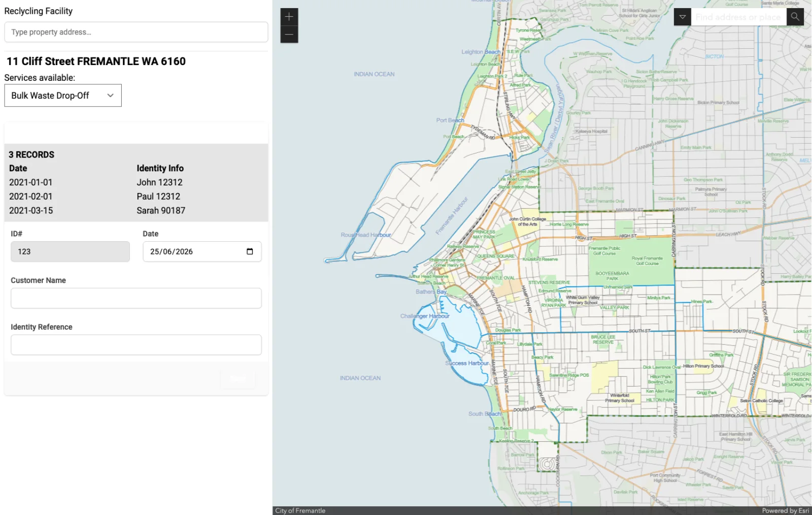Click identity info Sarah 90187

pos(161,211)
